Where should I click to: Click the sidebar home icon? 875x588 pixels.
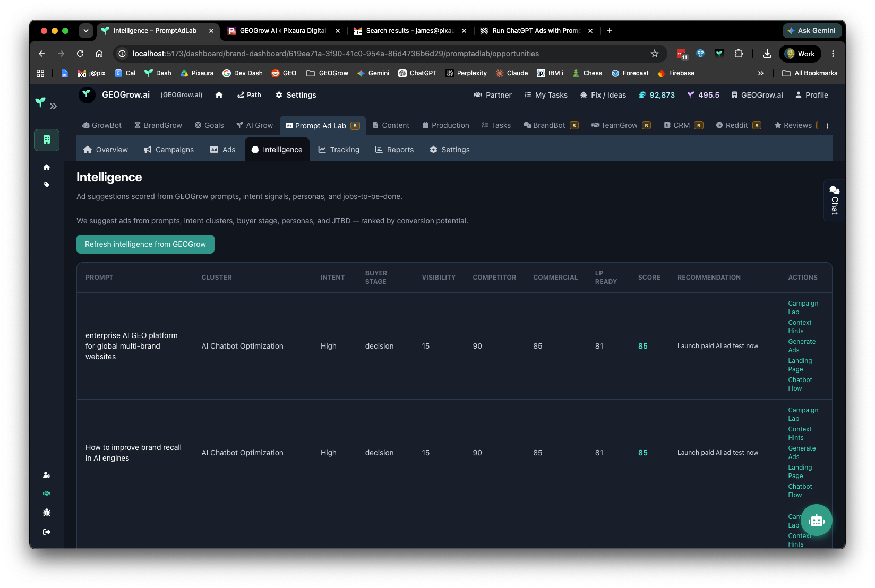pyautogui.click(x=47, y=167)
